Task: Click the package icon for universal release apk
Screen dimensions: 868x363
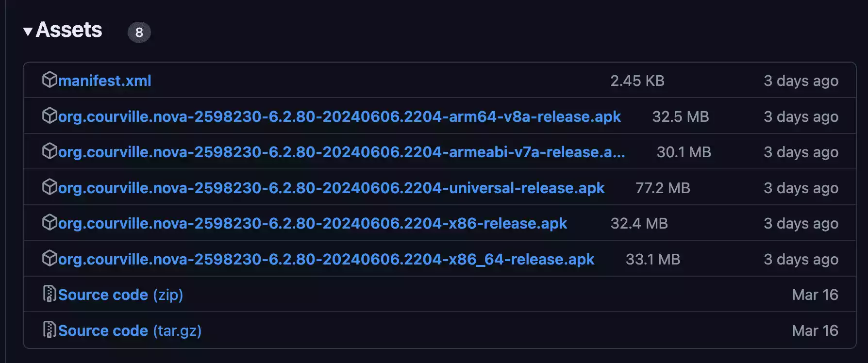Action: (50, 187)
